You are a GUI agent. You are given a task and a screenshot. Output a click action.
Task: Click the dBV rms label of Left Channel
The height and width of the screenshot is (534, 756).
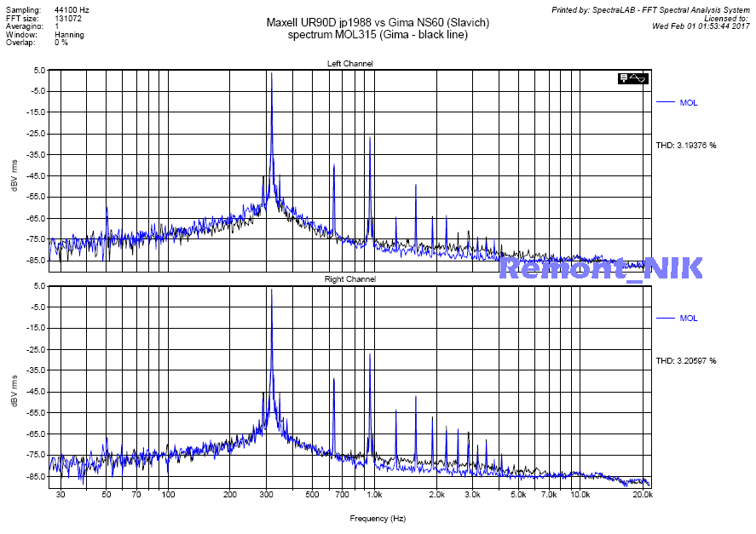click(x=14, y=170)
